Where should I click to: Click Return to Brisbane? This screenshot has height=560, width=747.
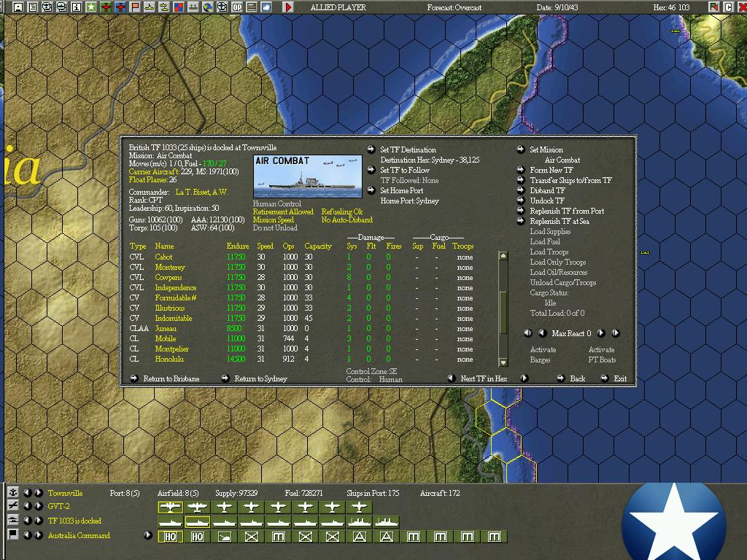click(x=171, y=378)
